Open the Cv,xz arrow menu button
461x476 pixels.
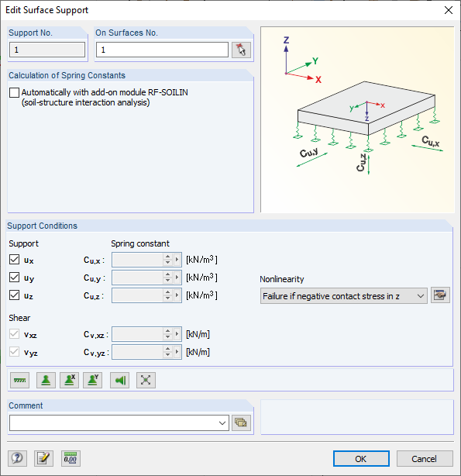(177, 334)
